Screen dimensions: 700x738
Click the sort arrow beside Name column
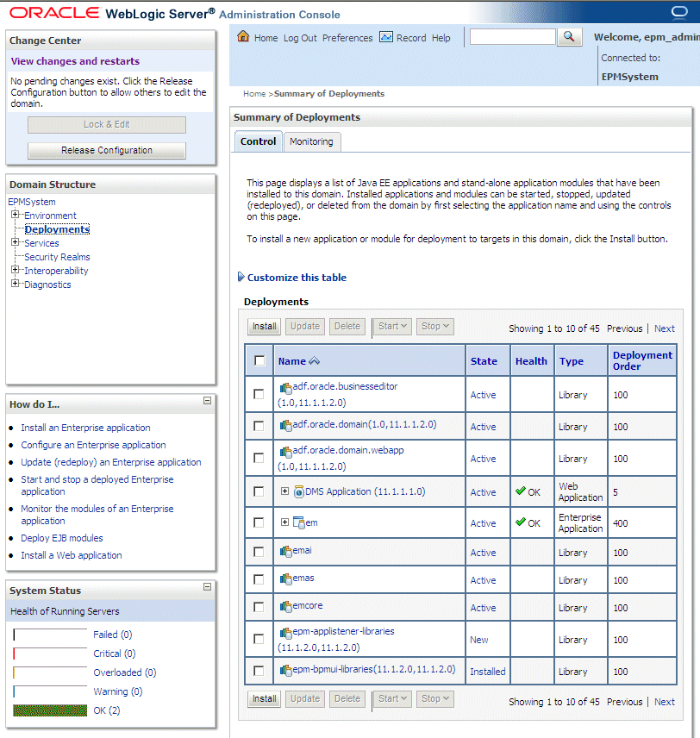(314, 361)
